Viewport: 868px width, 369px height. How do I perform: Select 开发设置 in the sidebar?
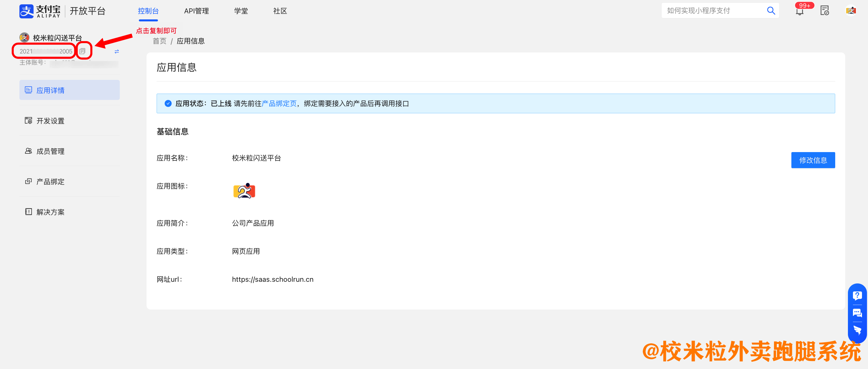(x=51, y=121)
